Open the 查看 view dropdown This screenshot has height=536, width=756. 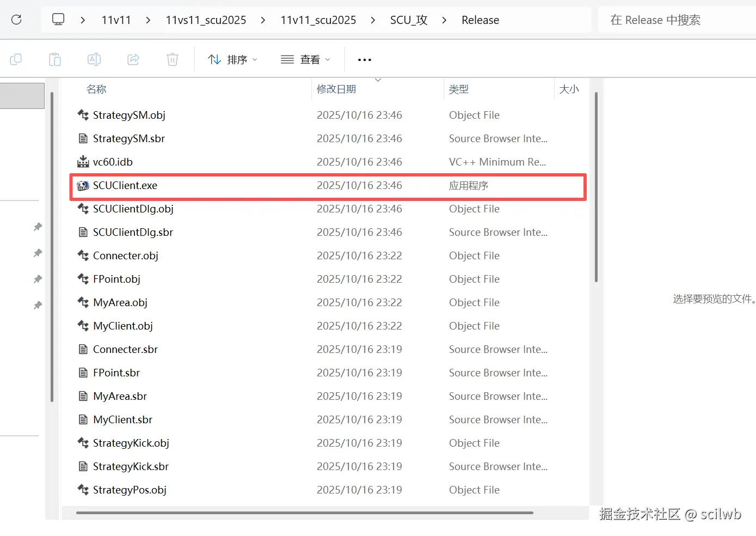click(305, 59)
